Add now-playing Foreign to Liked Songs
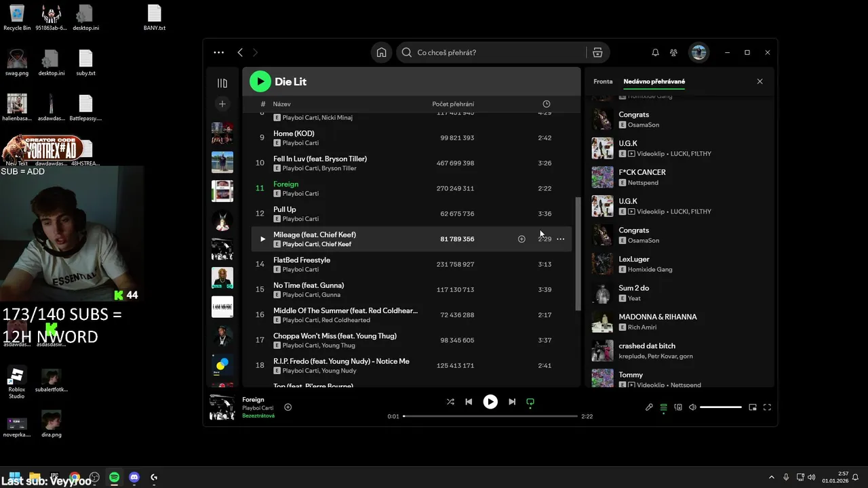Image resolution: width=868 pixels, height=488 pixels. click(x=288, y=407)
